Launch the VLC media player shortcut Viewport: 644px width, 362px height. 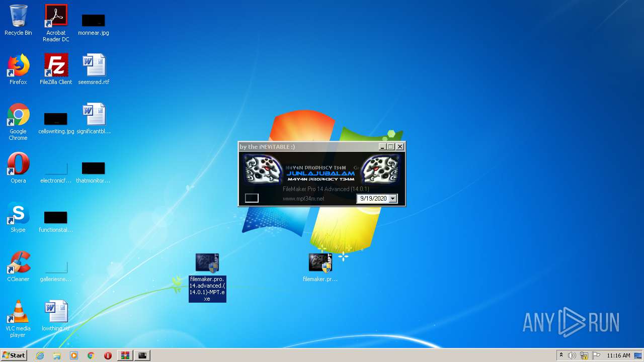click(x=18, y=319)
